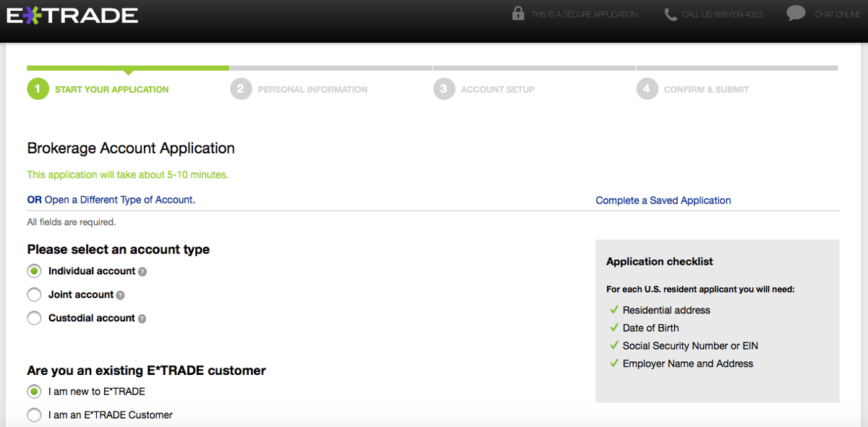Click Please select an account type heading
Image resolution: width=868 pixels, height=427 pixels.
pos(119,250)
